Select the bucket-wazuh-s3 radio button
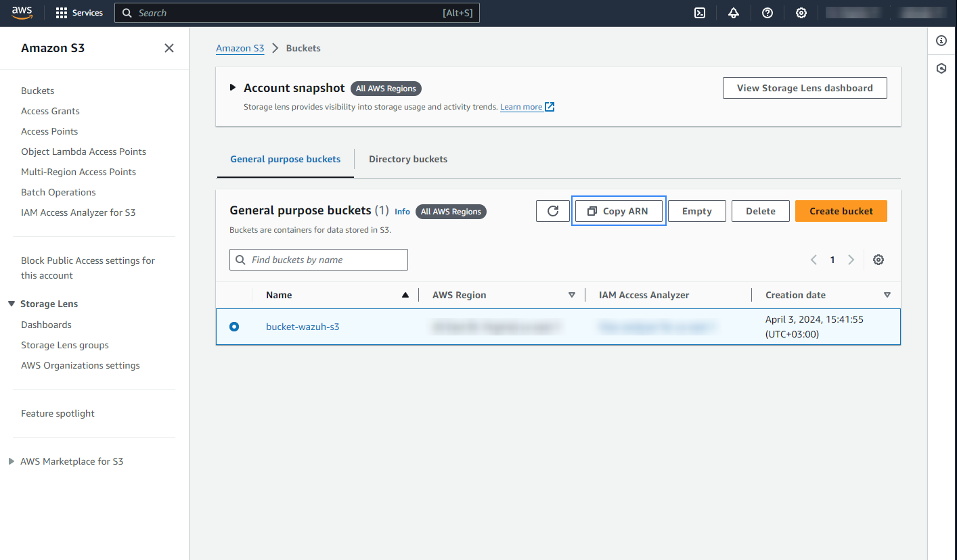Image resolution: width=957 pixels, height=560 pixels. tap(234, 327)
